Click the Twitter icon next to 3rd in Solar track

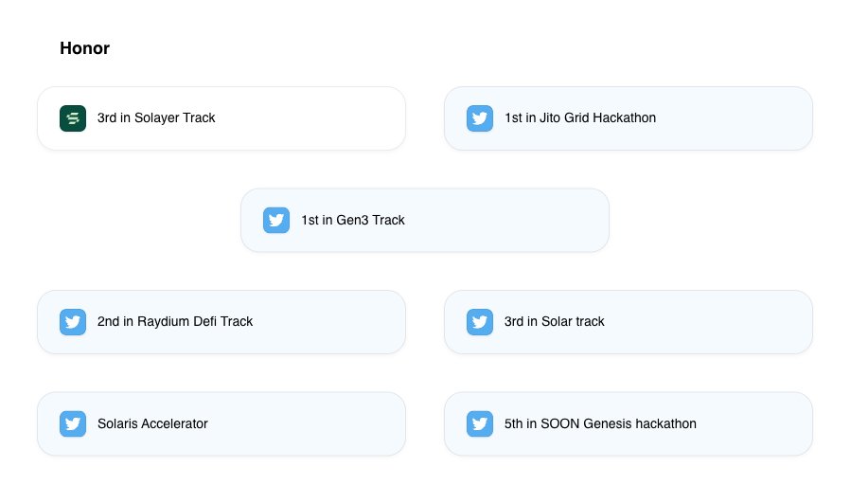coord(480,322)
